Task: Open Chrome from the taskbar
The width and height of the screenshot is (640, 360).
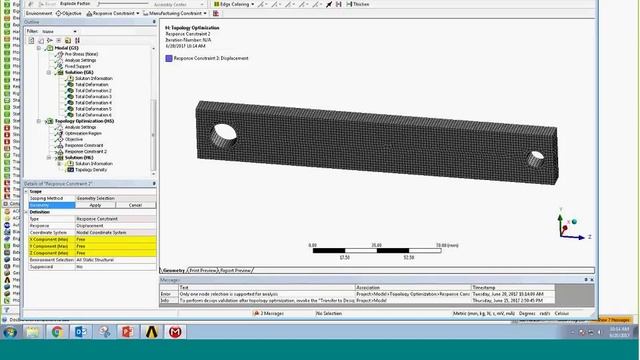Action: 57,332
